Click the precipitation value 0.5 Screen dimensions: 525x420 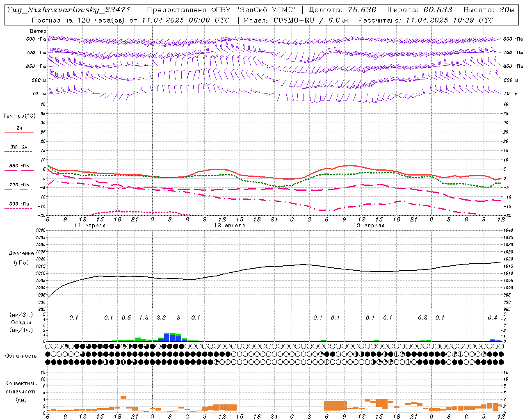coord(126,318)
